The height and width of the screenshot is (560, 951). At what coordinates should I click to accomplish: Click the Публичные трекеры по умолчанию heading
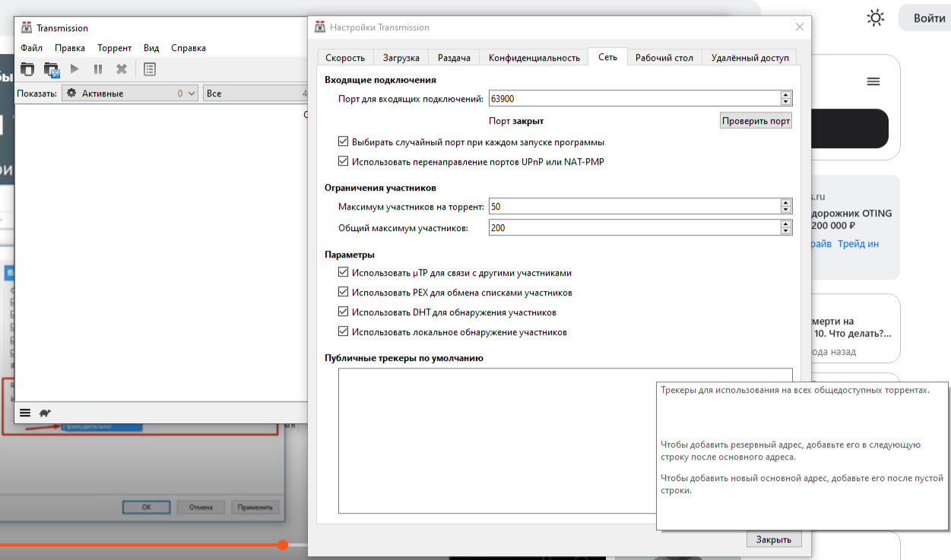404,358
